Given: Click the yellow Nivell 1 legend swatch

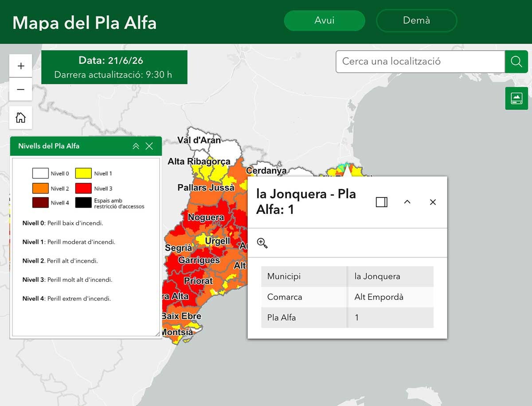Looking at the screenshot, I should 83,173.
